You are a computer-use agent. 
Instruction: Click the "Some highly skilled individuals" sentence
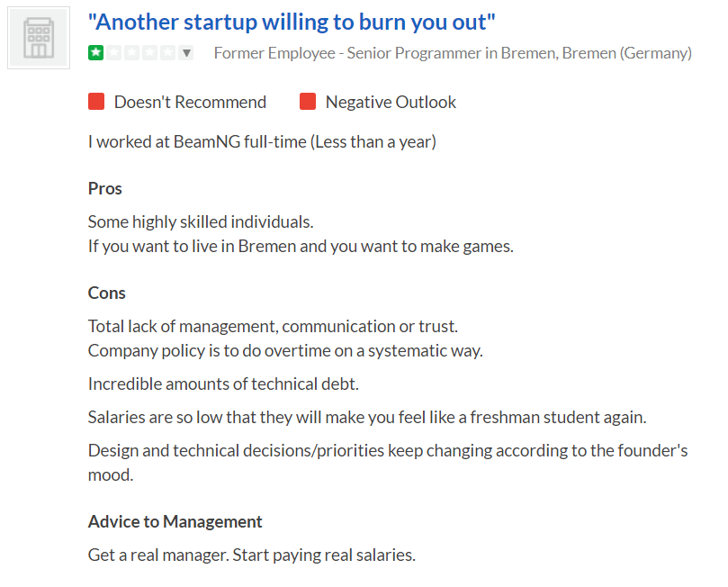(201, 222)
